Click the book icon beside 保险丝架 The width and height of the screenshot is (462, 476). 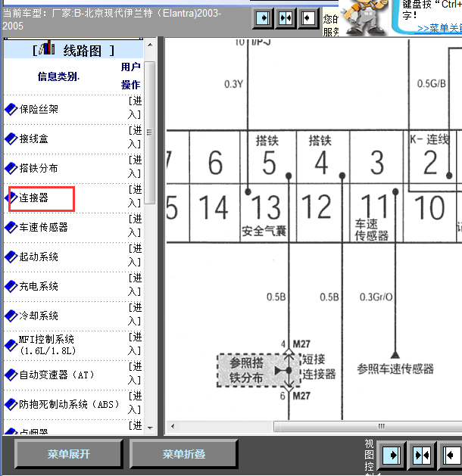point(11,109)
